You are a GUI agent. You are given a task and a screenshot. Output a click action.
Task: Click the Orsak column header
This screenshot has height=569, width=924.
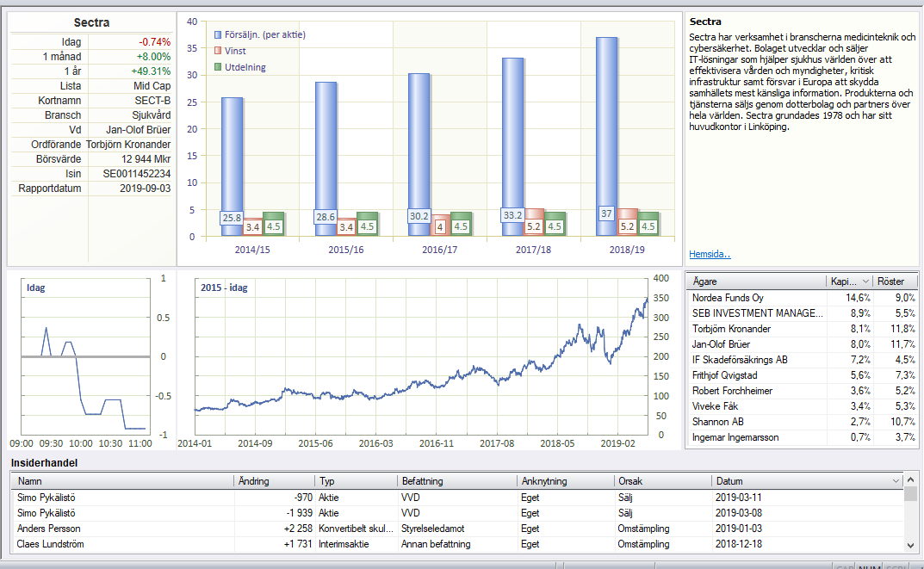tap(662, 481)
